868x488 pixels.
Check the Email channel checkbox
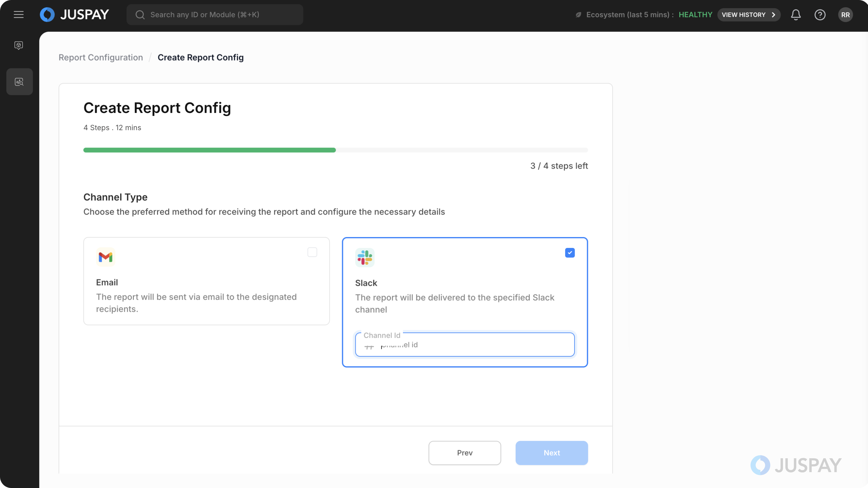click(x=312, y=252)
